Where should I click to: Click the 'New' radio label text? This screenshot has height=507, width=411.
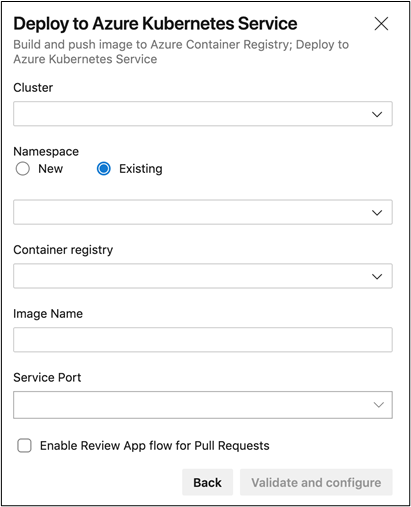click(x=50, y=169)
